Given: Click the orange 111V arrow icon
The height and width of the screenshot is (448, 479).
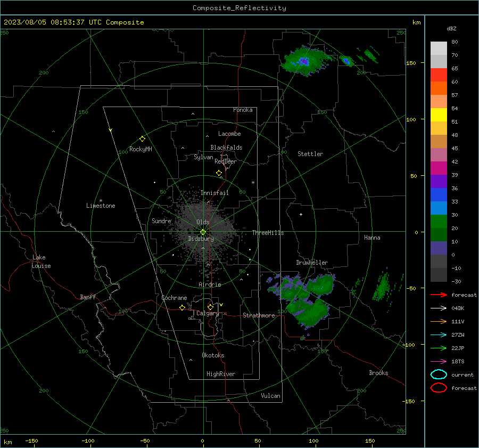Looking at the screenshot, I should (439, 321).
